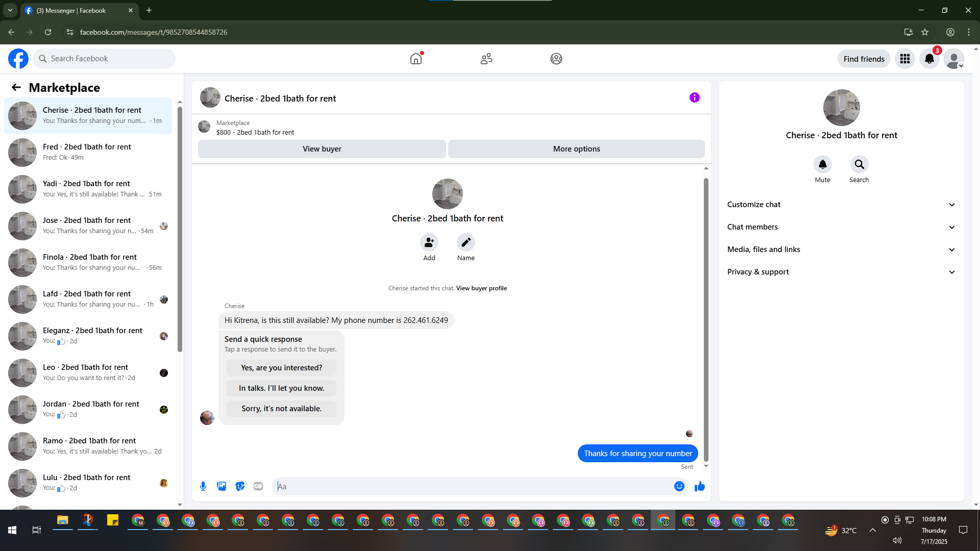Expand Media, files and links section

(841, 249)
